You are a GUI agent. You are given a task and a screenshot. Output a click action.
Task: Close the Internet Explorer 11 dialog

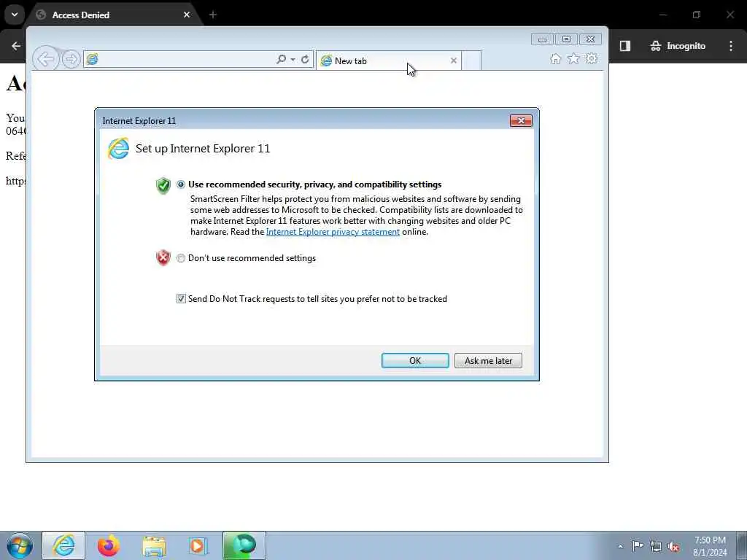521,120
